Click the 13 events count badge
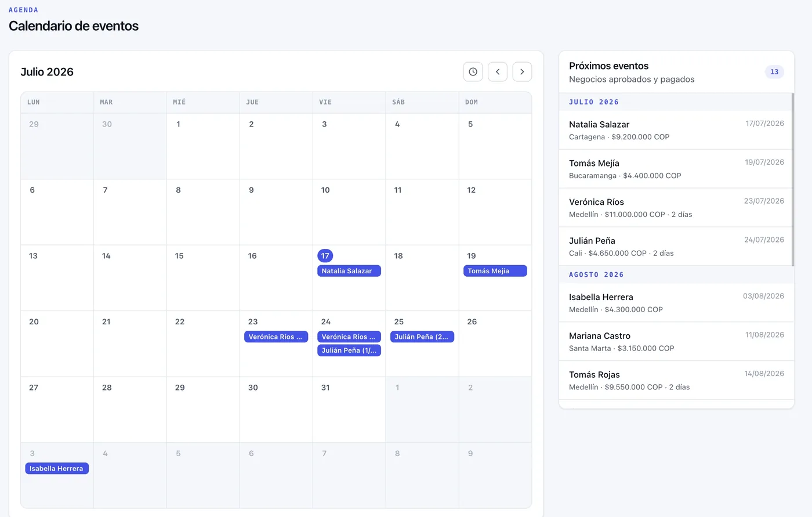Image resolution: width=812 pixels, height=517 pixels. click(x=774, y=72)
